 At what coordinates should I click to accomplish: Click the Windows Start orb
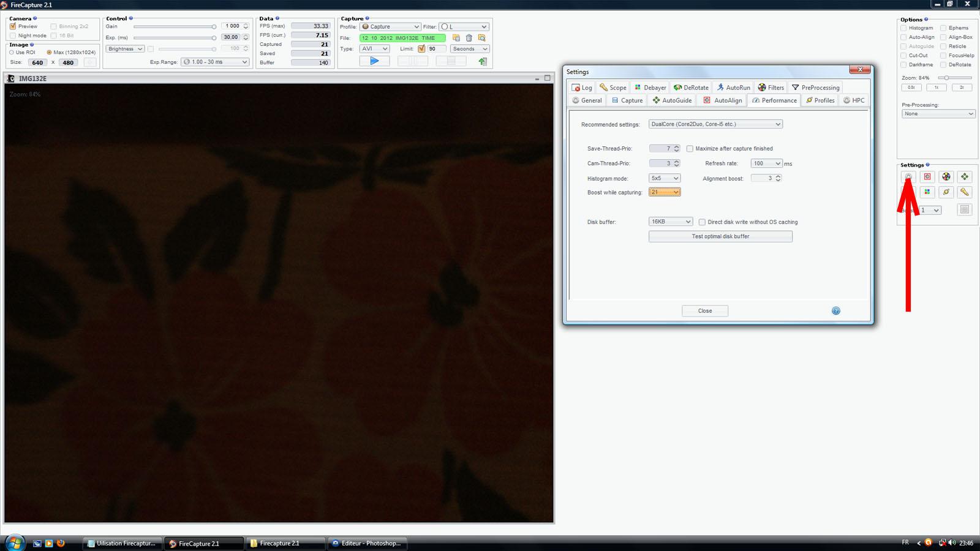(14, 543)
